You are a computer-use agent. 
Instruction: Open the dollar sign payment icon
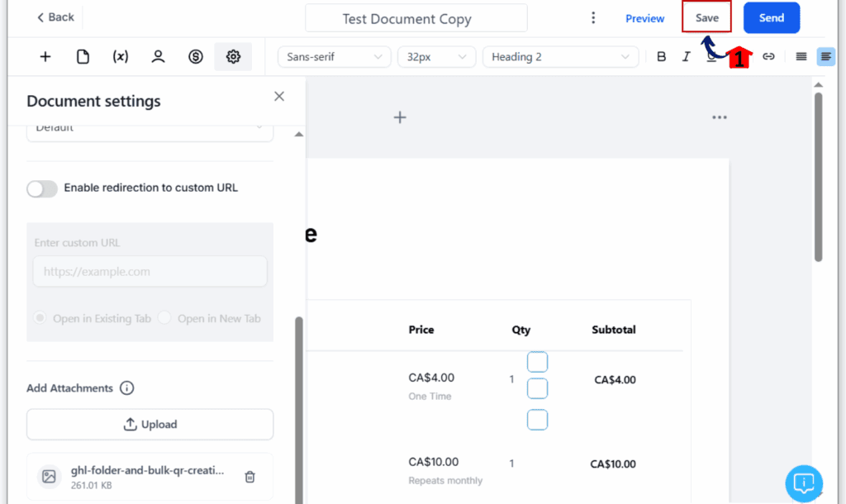coord(195,57)
